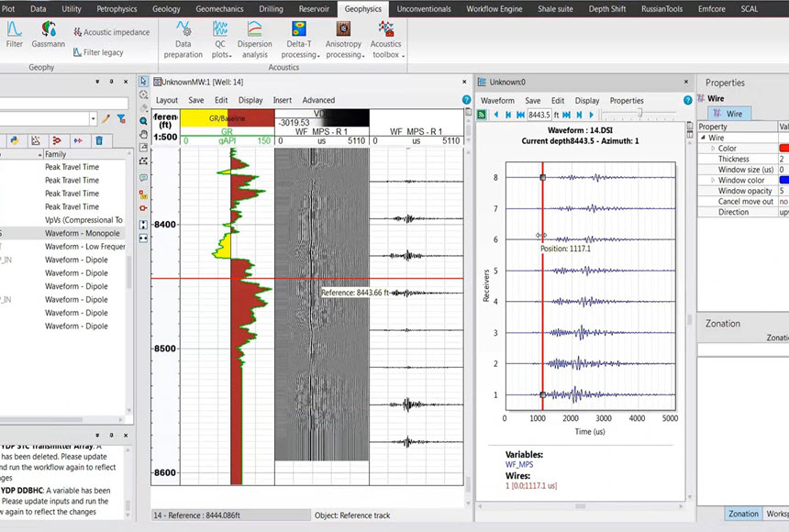
Task: Open Properties menu in waveform window
Action: (627, 101)
